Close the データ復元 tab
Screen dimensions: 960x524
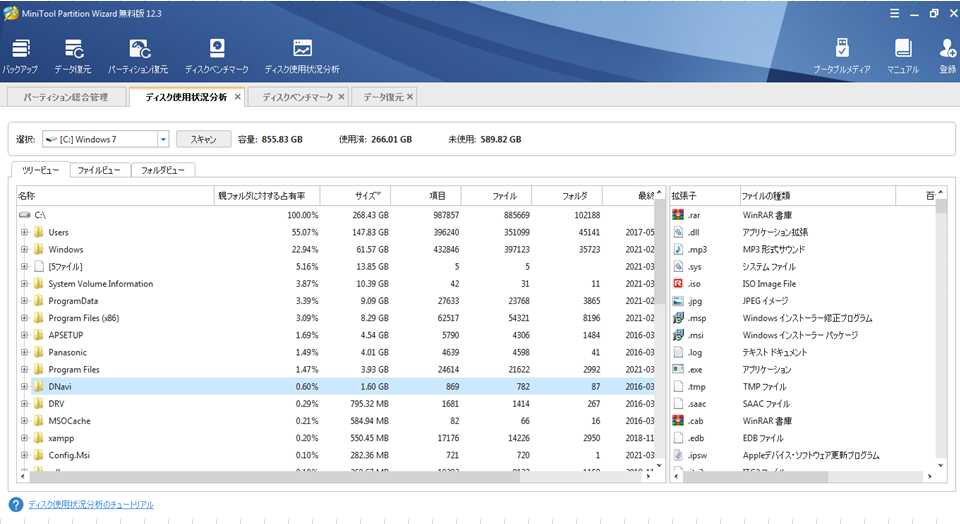pos(410,97)
